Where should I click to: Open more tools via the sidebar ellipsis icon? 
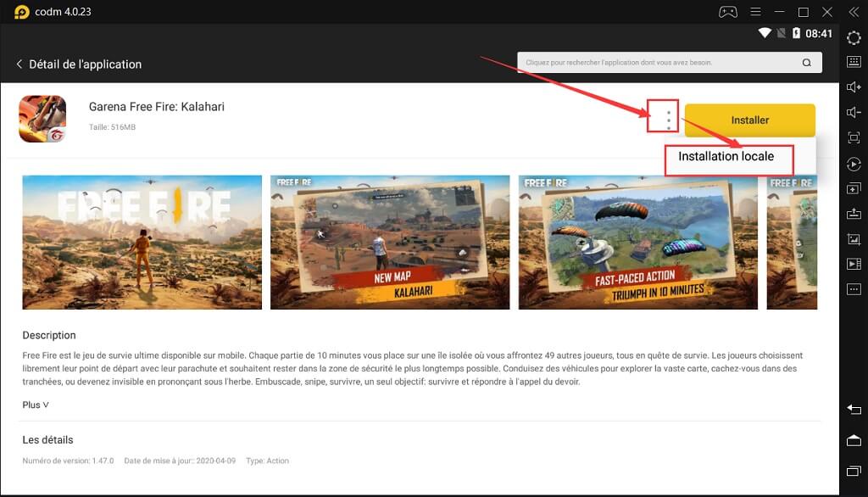[x=854, y=289]
